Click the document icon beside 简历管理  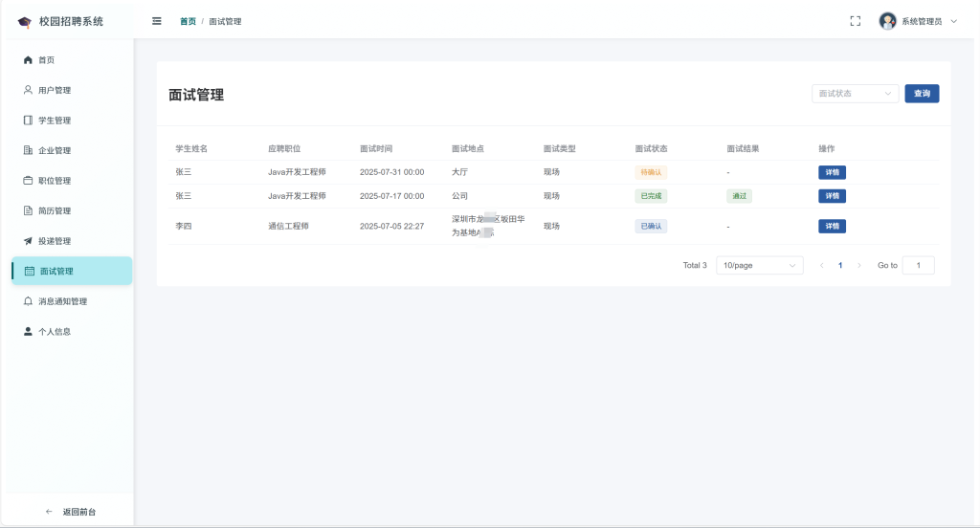[x=28, y=210]
